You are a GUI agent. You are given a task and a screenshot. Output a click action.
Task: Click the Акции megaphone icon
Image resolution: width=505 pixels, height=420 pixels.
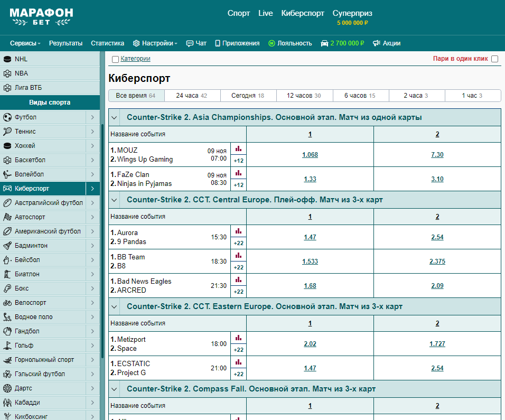[376, 43]
